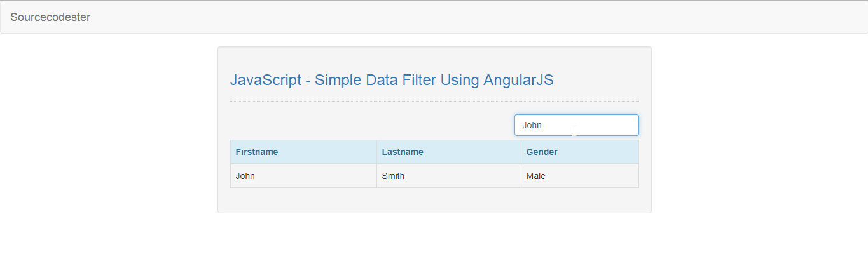The width and height of the screenshot is (868, 266).
Task: Place cursor after John text in filter box
Action: pyautogui.click(x=543, y=125)
